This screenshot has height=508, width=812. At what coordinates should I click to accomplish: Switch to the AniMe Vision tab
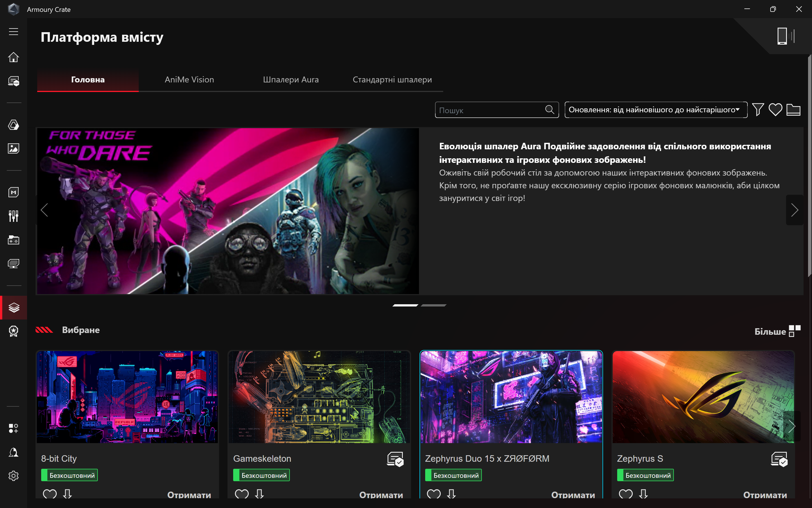click(189, 80)
